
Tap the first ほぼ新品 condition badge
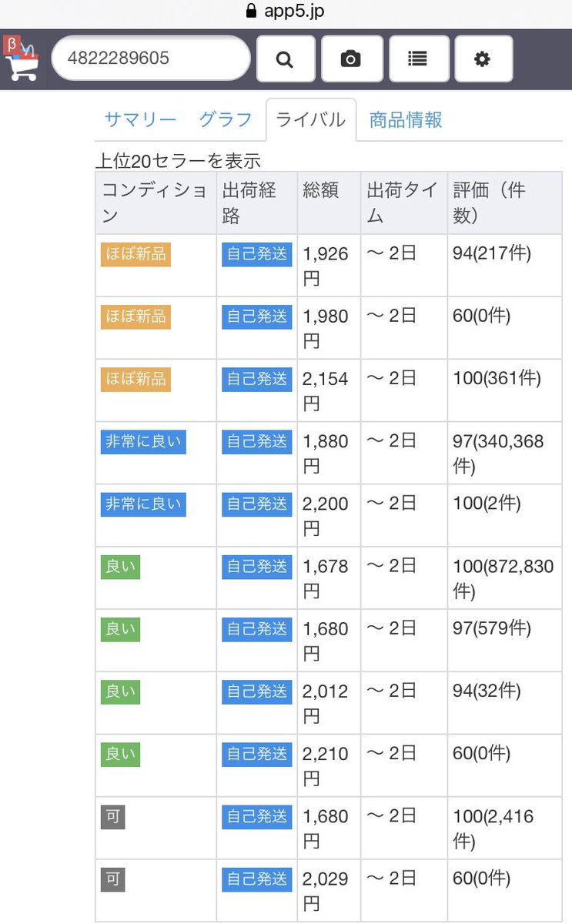135,254
